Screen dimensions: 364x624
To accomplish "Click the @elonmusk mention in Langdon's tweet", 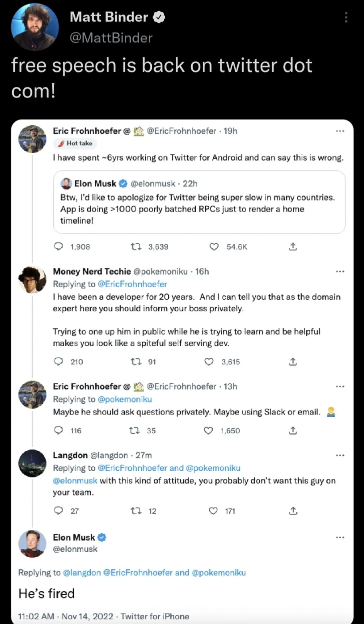I will click(x=75, y=481).
